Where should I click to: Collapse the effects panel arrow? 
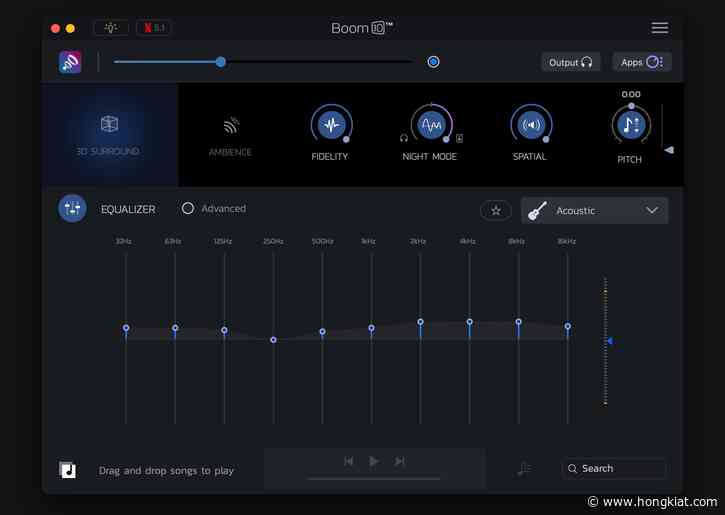(669, 150)
